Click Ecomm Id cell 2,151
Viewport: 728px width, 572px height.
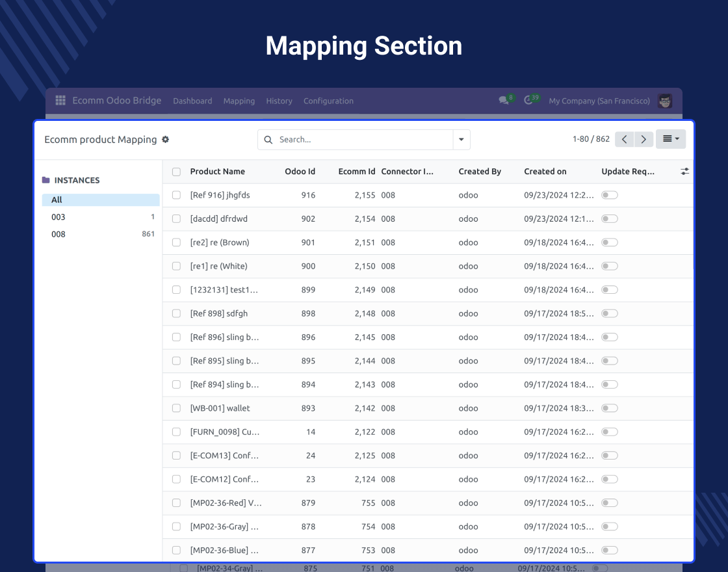tap(365, 242)
